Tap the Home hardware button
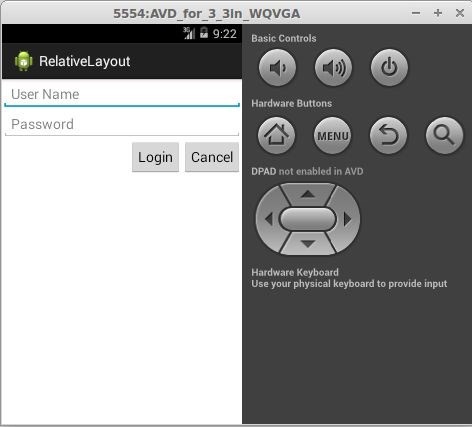 coord(276,136)
